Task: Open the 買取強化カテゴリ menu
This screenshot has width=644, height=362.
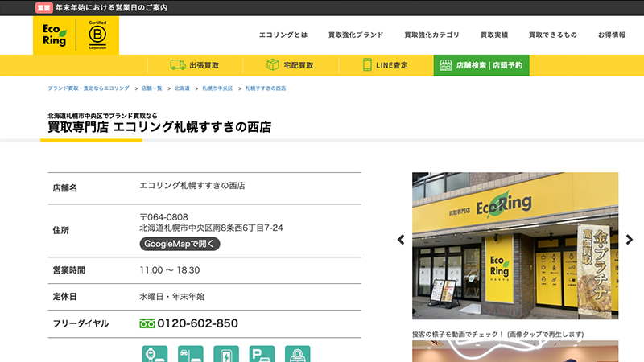Action: click(431, 35)
